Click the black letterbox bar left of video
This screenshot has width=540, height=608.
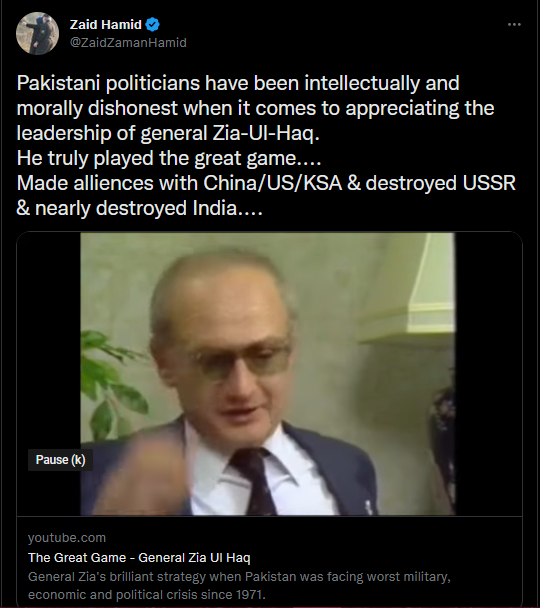pos(48,374)
